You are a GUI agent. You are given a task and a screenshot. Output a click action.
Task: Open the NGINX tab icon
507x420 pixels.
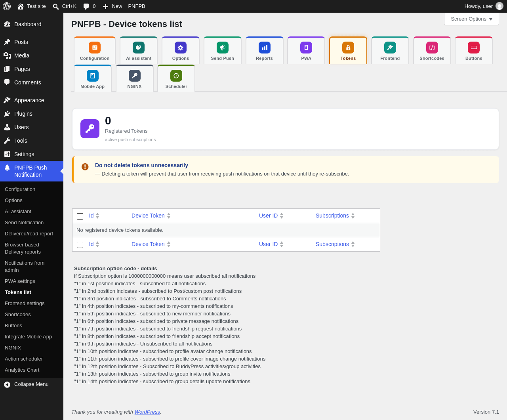[x=135, y=76]
